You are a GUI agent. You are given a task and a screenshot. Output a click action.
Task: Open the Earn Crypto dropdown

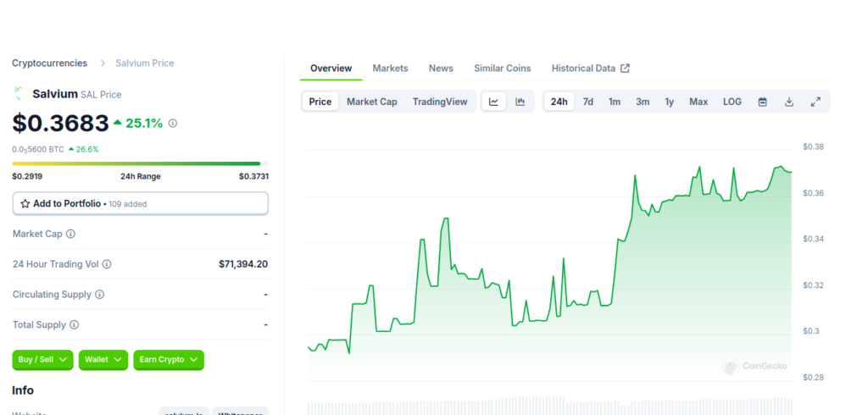pyautogui.click(x=169, y=360)
